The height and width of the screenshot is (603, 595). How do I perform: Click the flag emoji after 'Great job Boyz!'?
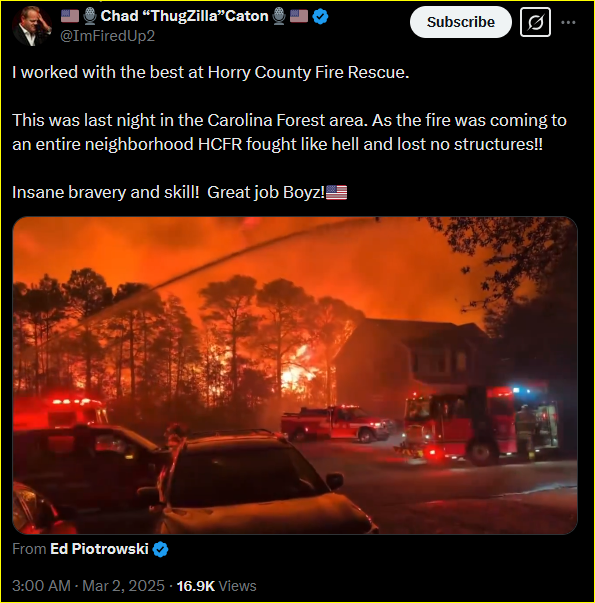point(336,192)
